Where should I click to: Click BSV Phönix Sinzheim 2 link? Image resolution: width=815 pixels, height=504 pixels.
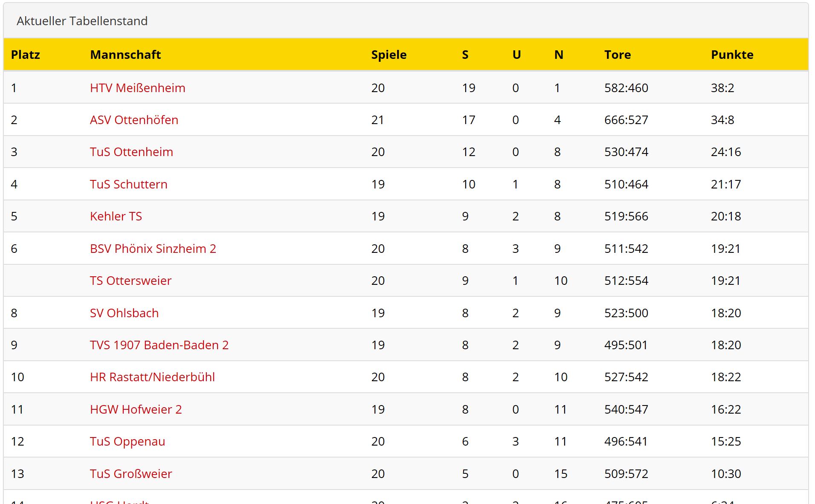coord(153,249)
